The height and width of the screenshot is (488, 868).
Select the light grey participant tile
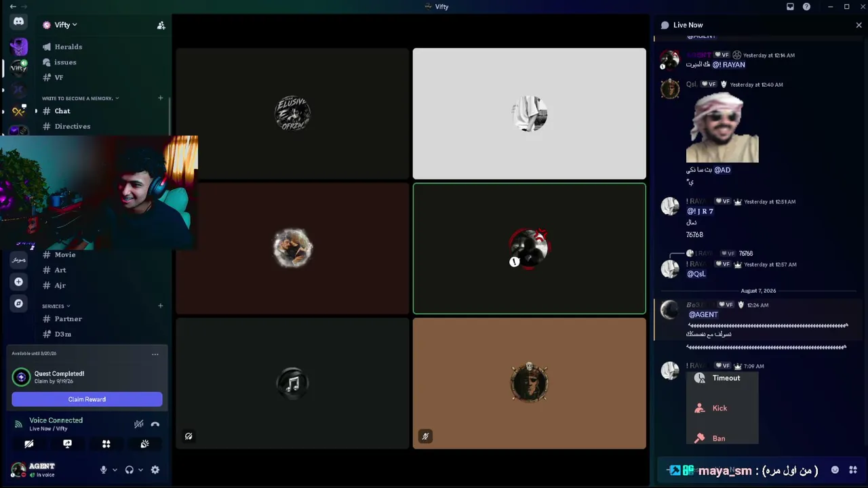(529, 113)
